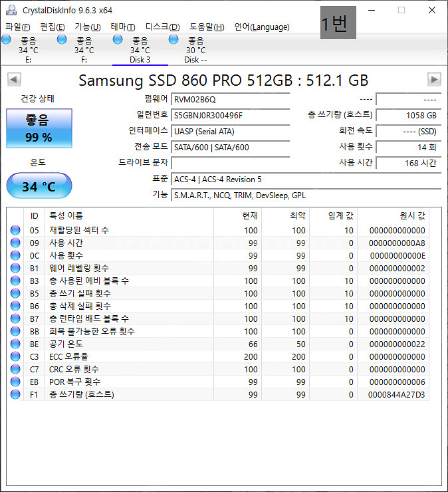Select the Disk 3 tab
448x492 pixels.
140,50
